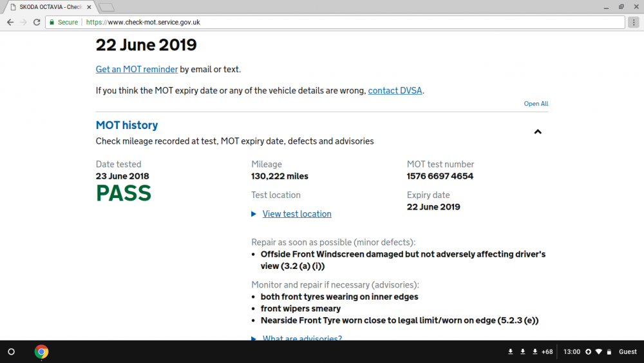Click the second download notification icon in tray
644x363 pixels.
(x=523, y=352)
